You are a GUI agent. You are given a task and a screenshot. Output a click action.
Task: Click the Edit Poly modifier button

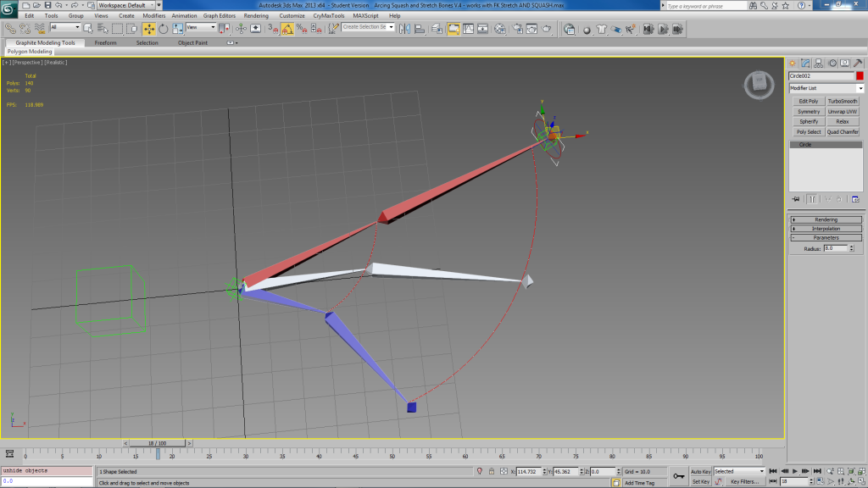809,102
